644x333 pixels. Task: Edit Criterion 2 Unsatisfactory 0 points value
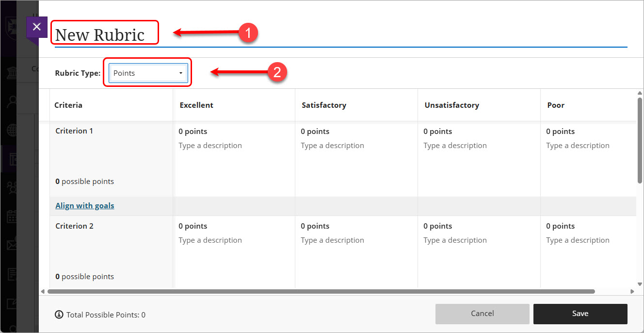point(437,226)
